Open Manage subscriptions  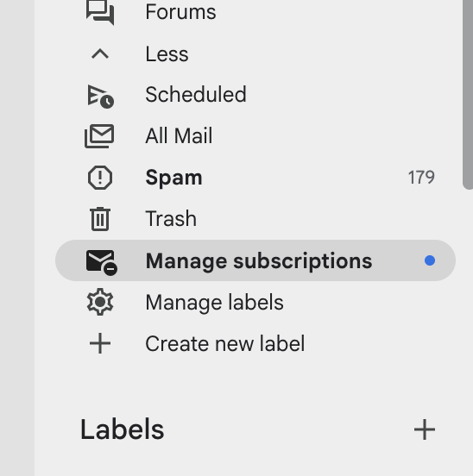(x=255, y=260)
